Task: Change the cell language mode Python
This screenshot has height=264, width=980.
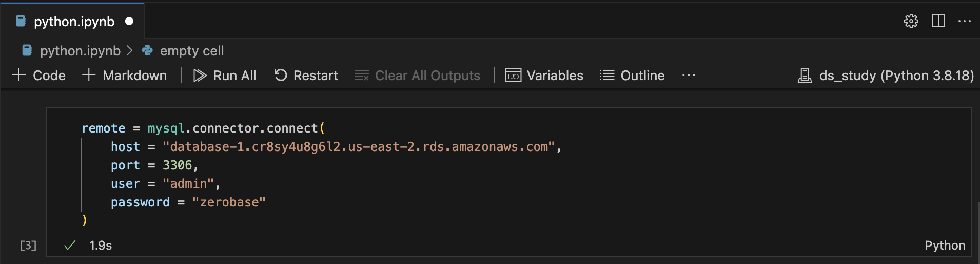Action: (945, 246)
